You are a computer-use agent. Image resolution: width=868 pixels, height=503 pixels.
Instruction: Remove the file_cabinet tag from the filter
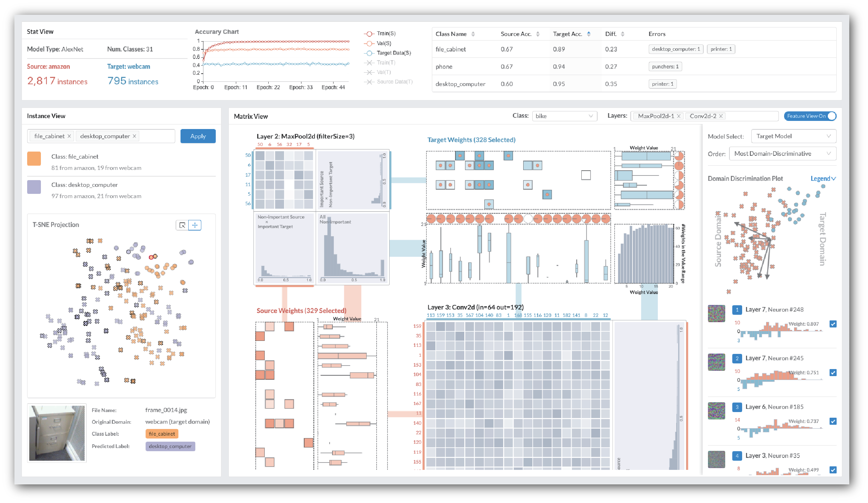tap(69, 136)
